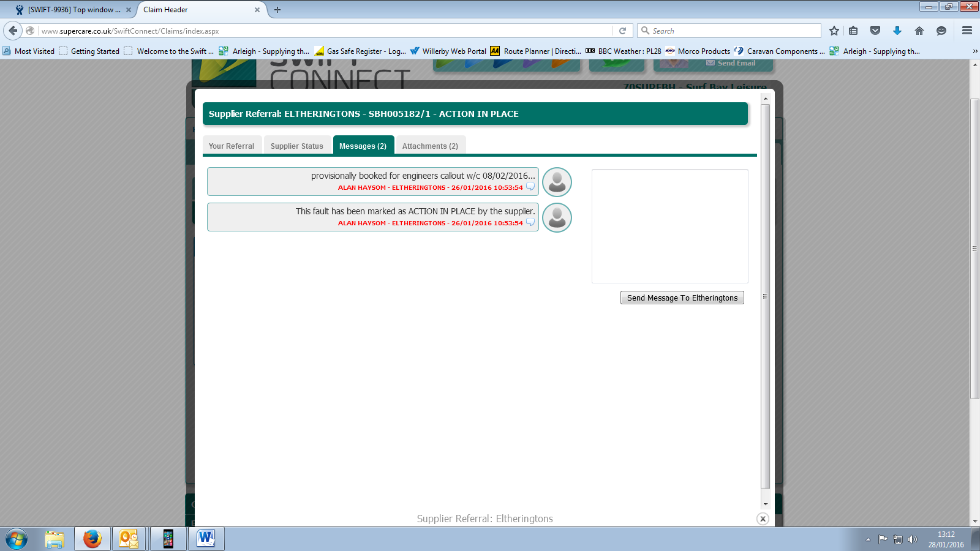Click the speech bubble icon on second message
980x551 pixels.
[530, 222]
